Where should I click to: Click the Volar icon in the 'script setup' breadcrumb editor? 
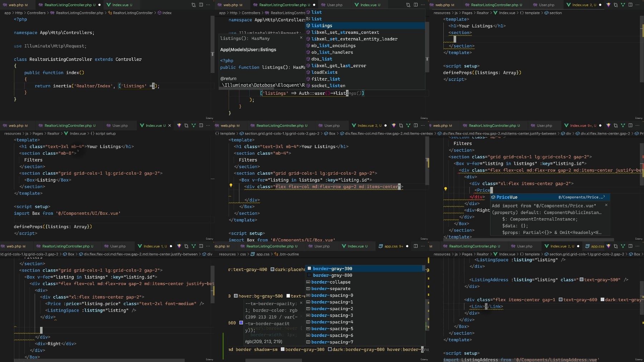point(179,126)
